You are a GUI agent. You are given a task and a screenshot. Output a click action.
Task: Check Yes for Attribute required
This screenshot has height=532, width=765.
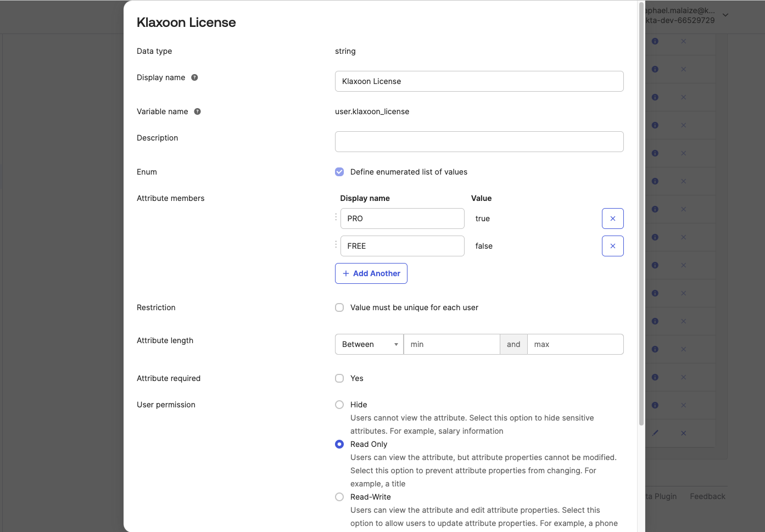tap(339, 378)
